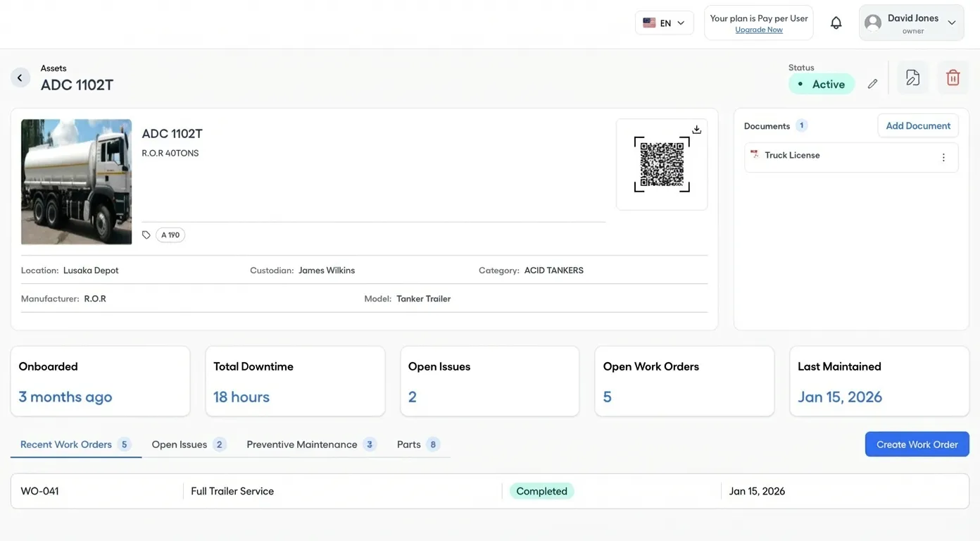Click the Create Work Order button
980x541 pixels.
[x=917, y=444]
